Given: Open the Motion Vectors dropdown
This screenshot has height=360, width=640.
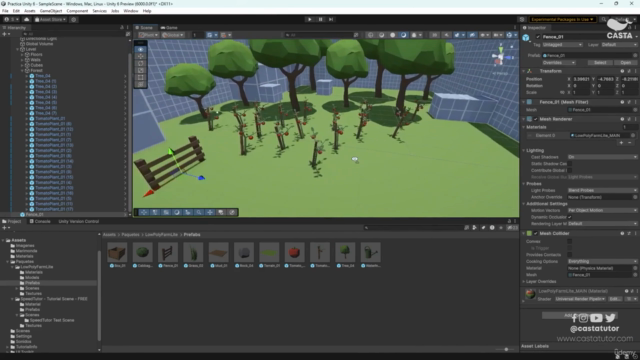Looking at the screenshot, I should click(x=602, y=211).
